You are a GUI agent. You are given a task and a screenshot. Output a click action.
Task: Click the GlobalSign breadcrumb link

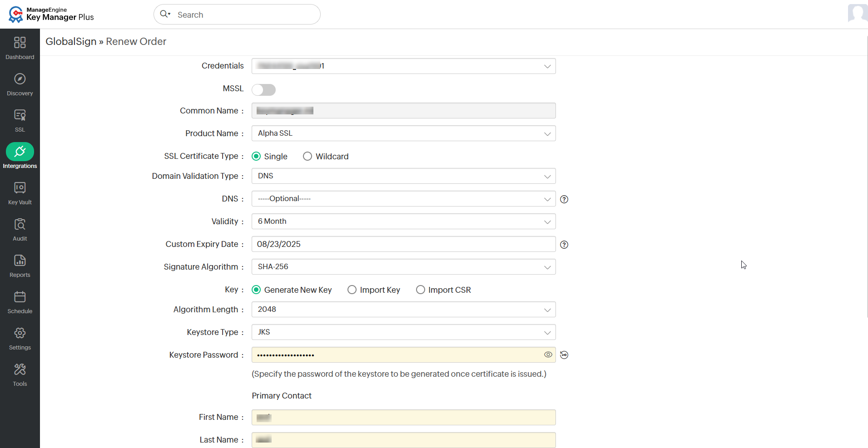[71, 41]
